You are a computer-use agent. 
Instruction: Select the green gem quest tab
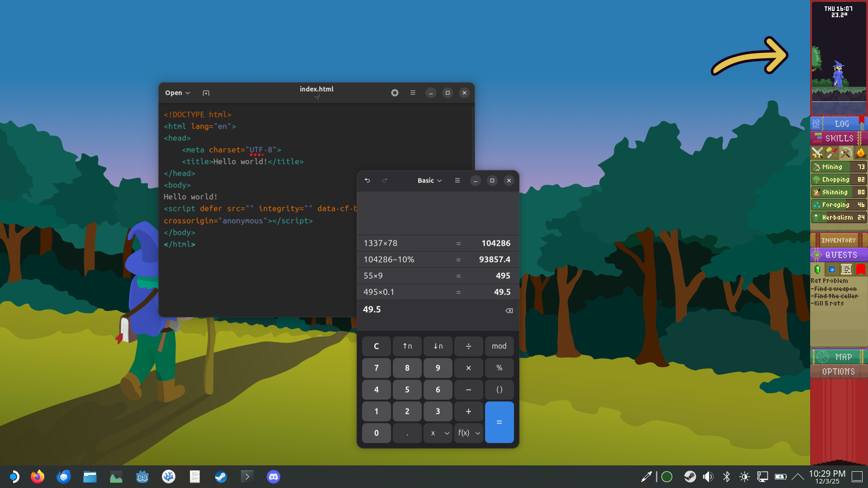tap(817, 269)
